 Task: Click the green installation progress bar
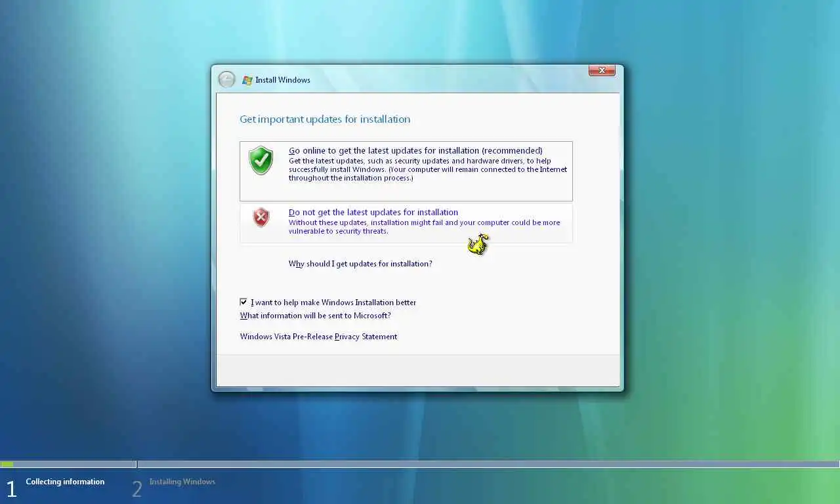(x=7, y=464)
